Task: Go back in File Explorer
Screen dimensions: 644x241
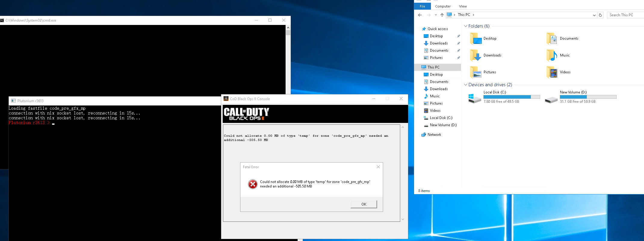Action: pyautogui.click(x=420, y=15)
